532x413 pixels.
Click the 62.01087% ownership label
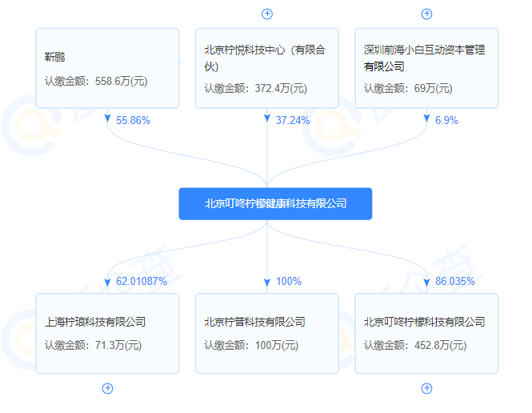point(141,281)
